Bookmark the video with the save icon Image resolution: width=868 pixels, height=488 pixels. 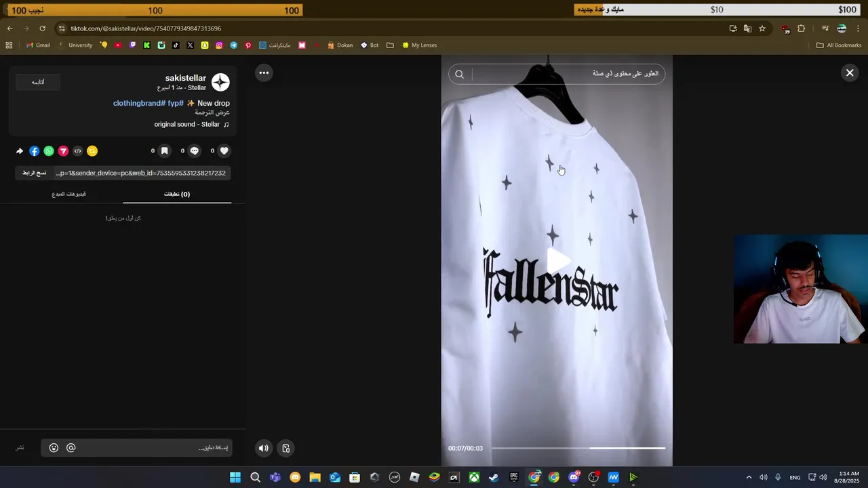[164, 151]
